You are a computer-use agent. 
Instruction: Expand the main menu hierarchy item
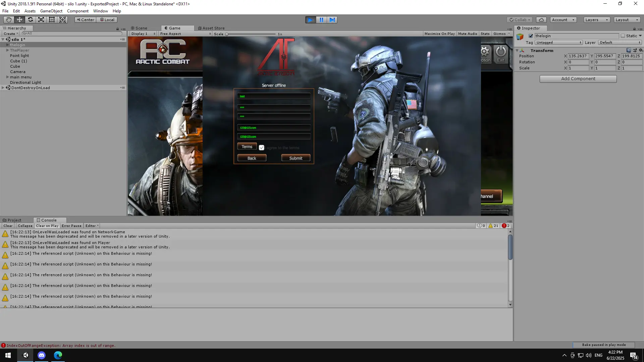pos(7,77)
